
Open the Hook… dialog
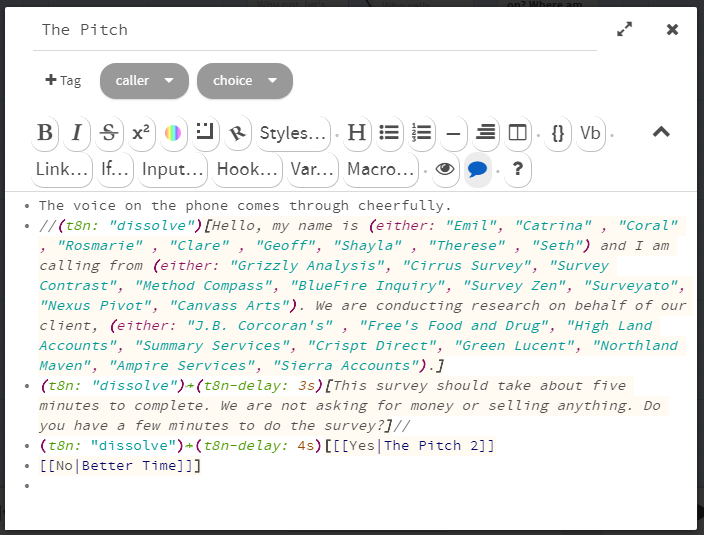[x=247, y=170]
